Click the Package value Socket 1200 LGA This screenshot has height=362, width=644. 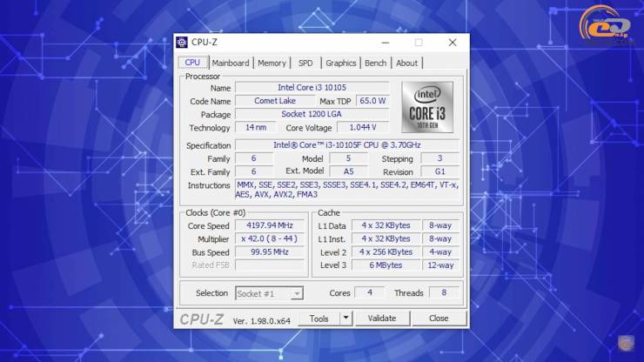pyautogui.click(x=312, y=114)
